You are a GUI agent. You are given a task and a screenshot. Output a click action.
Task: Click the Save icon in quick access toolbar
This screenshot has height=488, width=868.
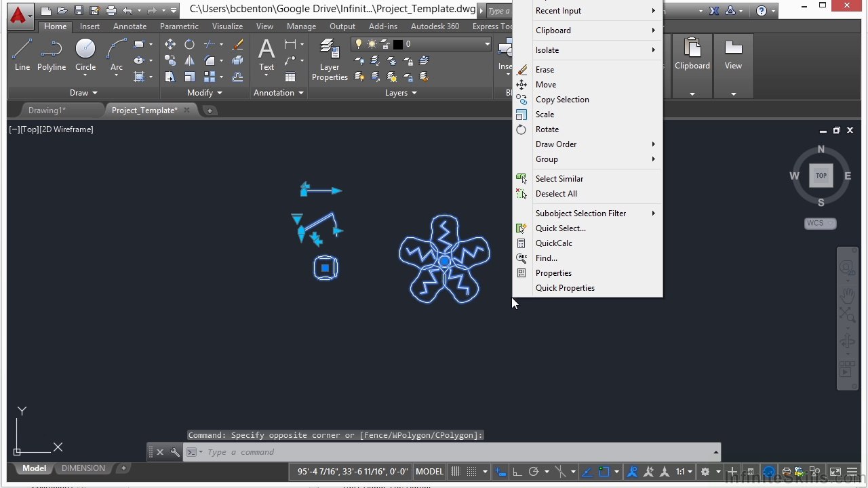[79, 11]
